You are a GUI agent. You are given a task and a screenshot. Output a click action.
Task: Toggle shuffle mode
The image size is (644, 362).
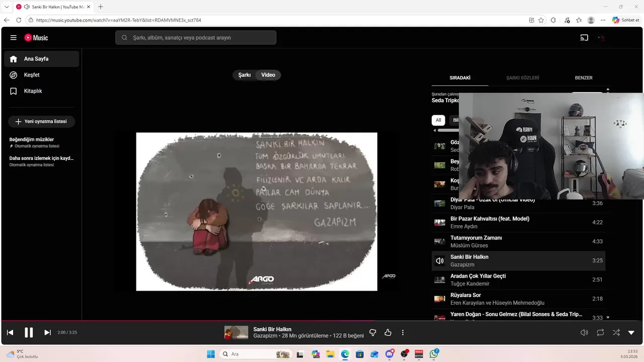pos(616,332)
